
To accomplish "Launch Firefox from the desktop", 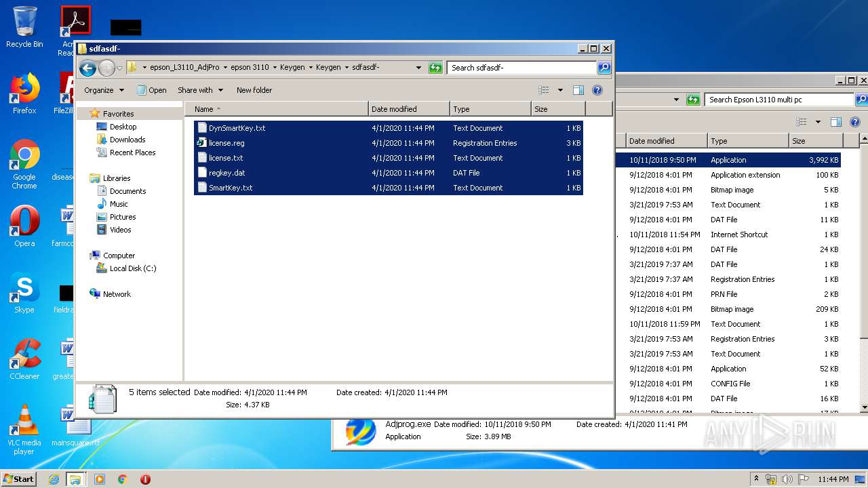I will (24, 94).
